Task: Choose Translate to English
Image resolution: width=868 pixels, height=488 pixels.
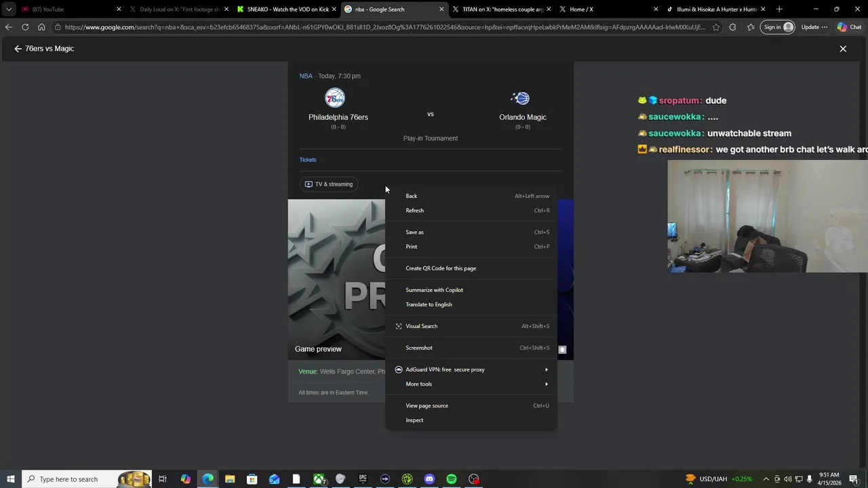Action: tap(471, 304)
